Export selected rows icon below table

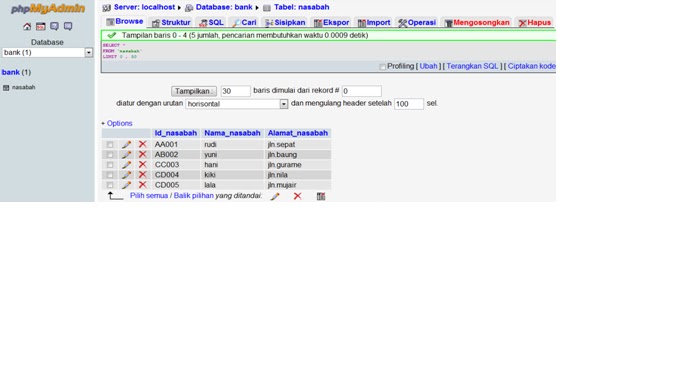point(321,196)
